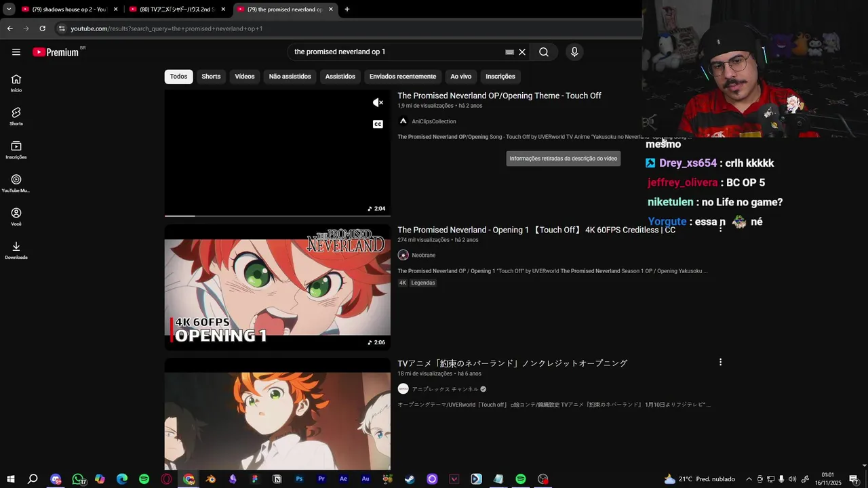The width and height of the screenshot is (868, 488).
Task: Open Windows Start menu
Action: click(11, 479)
